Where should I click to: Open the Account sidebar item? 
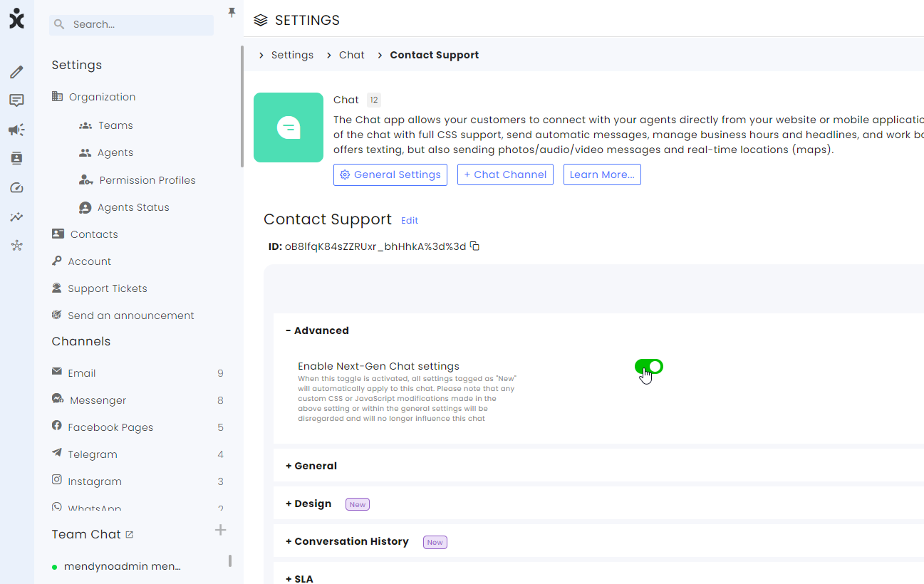click(81, 261)
